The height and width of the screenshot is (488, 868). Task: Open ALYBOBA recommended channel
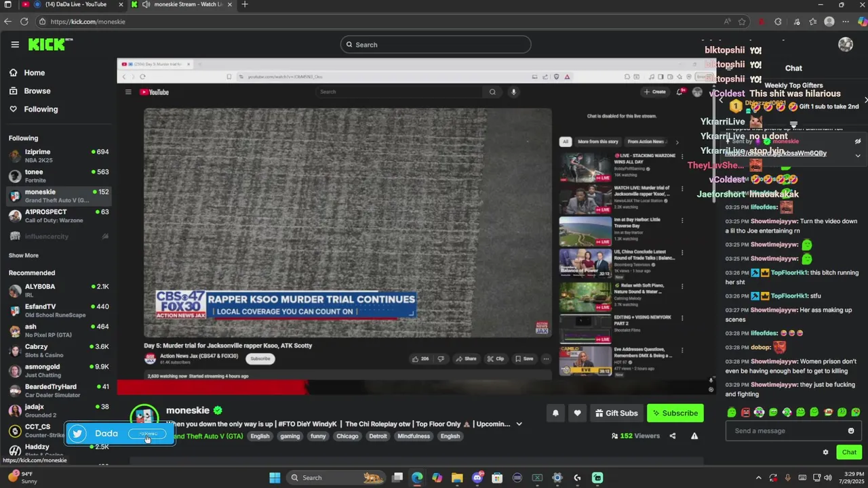pyautogui.click(x=58, y=291)
